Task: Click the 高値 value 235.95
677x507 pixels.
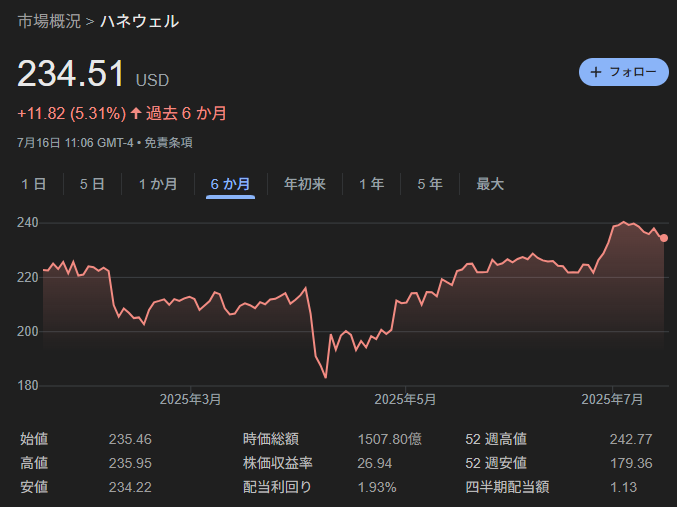Action: point(130,463)
